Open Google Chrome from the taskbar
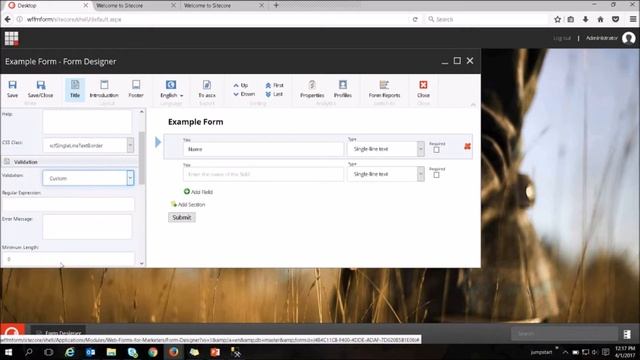 tap(153, 352)
